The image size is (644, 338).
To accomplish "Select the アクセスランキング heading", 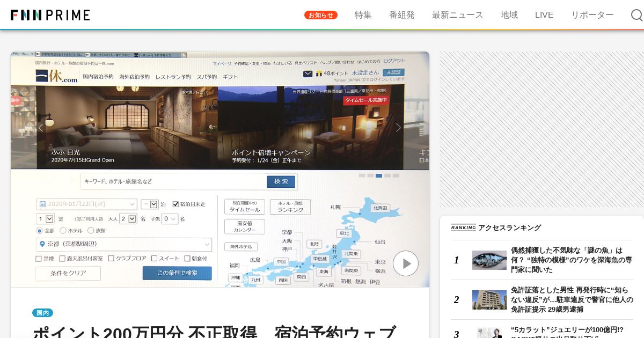I will 510,227.
